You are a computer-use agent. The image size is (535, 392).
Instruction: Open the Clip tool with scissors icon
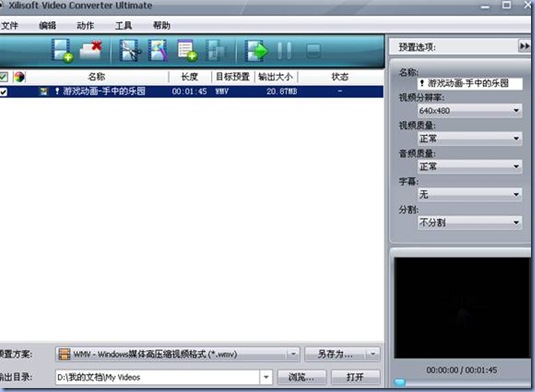[x=129, y=50]
